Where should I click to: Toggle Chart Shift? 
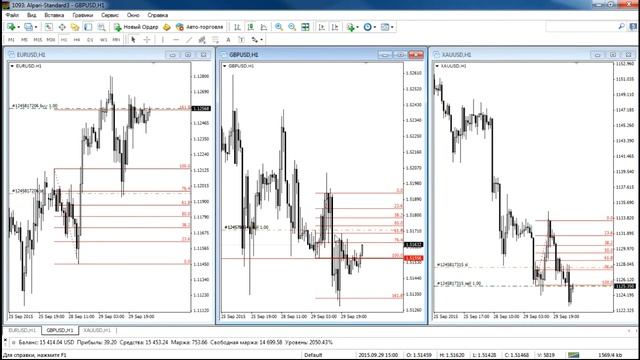[335, 27]
